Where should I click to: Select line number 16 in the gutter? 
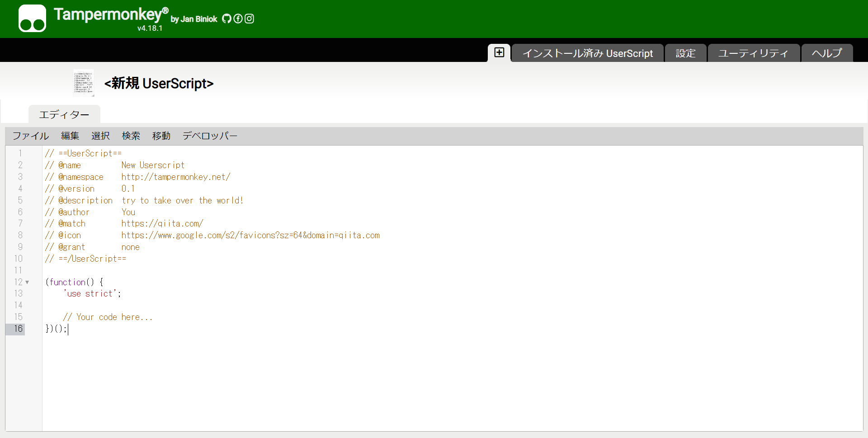tap(19, 329)
